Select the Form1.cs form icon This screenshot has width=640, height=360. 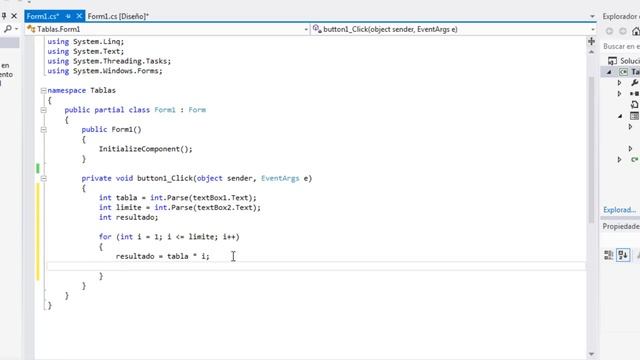click(x=634, y=116)
